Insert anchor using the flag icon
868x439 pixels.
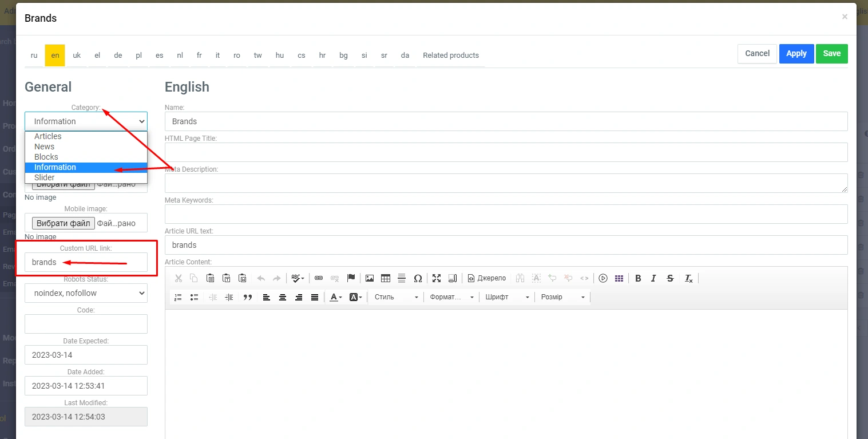pyautogui.click(x=351, y=278)
